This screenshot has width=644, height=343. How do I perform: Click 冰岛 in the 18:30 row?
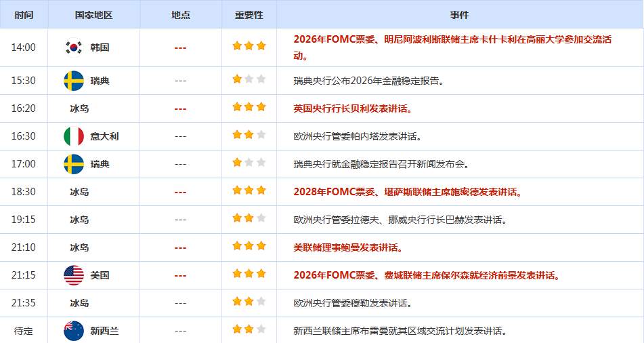coord(79,192)
